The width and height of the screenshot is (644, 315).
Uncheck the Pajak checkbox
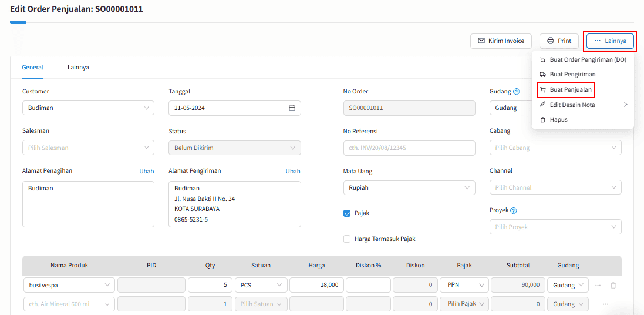click(347, 213)
